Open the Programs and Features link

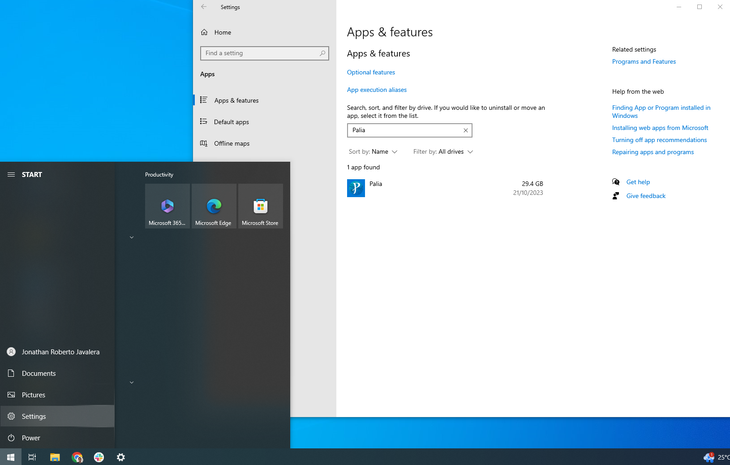tap(644, 61)
